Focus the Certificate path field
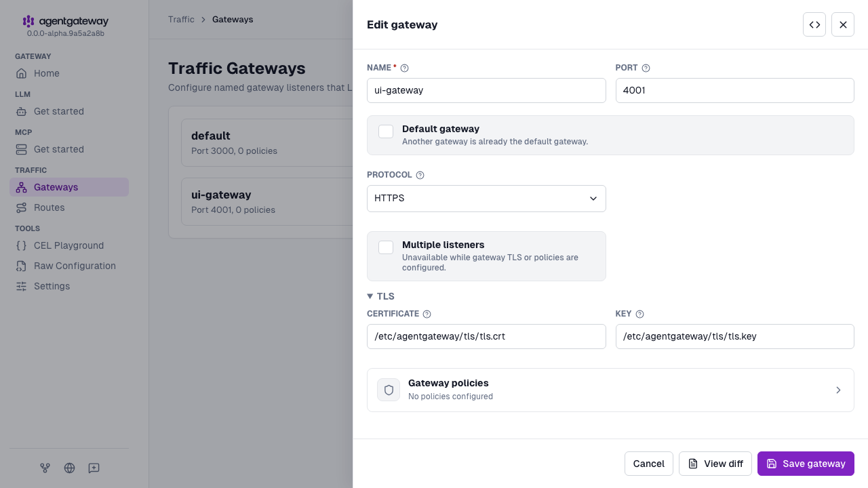This screenshot has width=868, height=488. coord(486,336)
